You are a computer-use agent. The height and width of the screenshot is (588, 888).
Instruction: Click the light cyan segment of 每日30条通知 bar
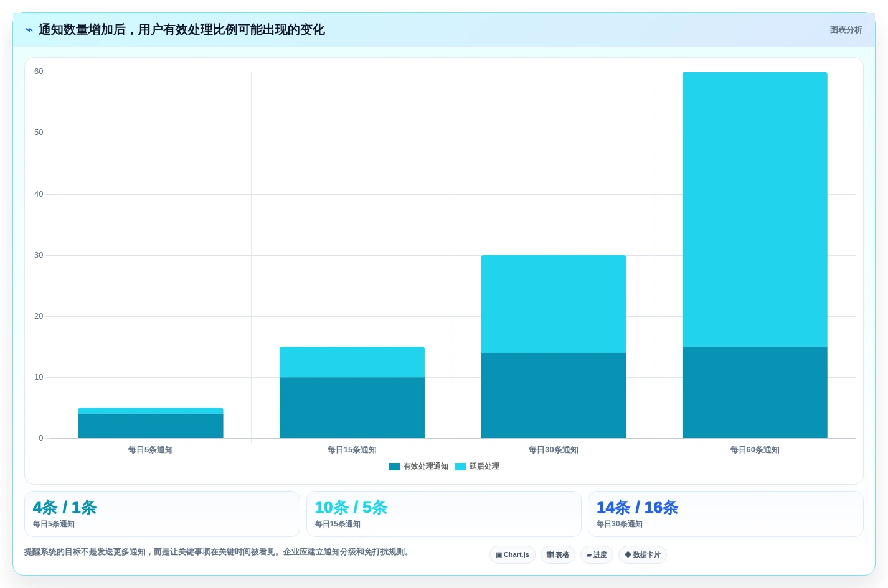tap(554, 304)
